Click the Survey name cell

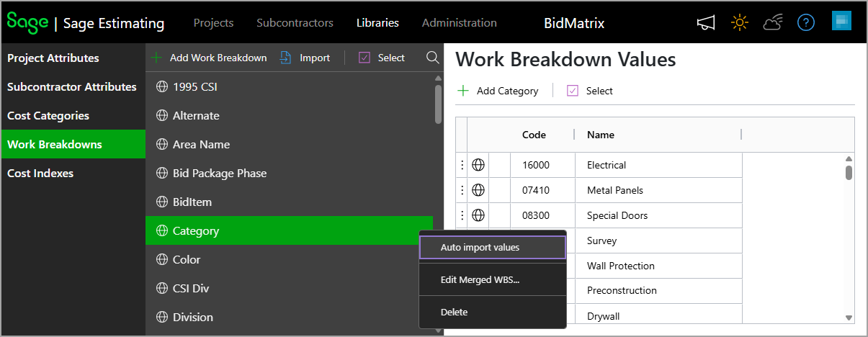[x=659, y=241]
